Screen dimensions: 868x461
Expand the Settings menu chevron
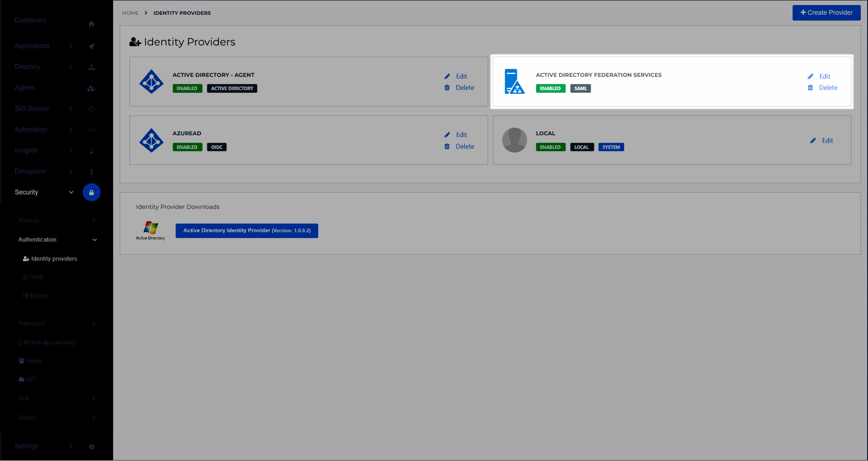tap(71, 446)
